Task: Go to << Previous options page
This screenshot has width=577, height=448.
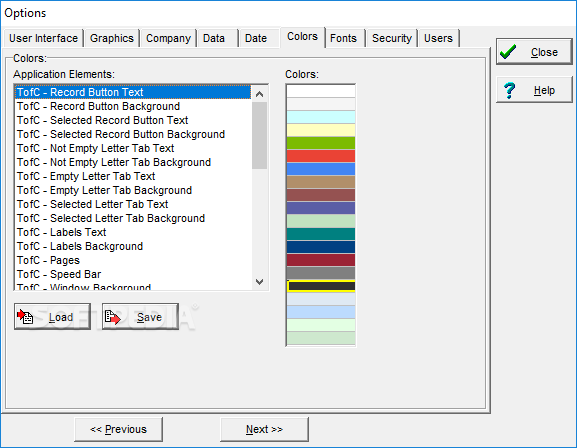Action: 118,429
